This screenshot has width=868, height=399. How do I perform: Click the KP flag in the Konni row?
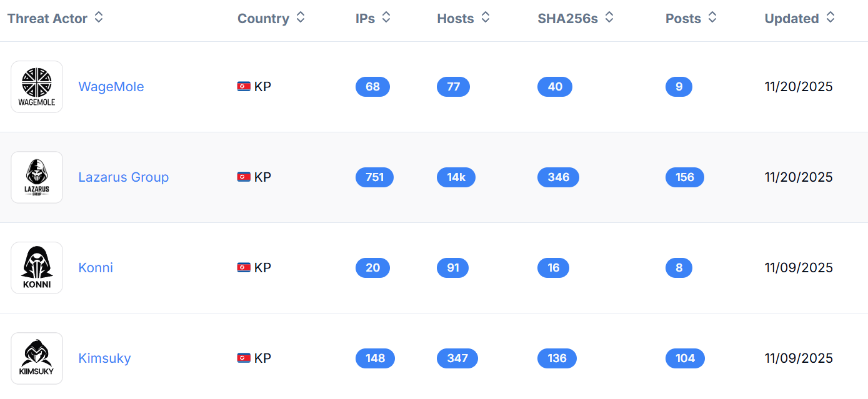[243, 267]
